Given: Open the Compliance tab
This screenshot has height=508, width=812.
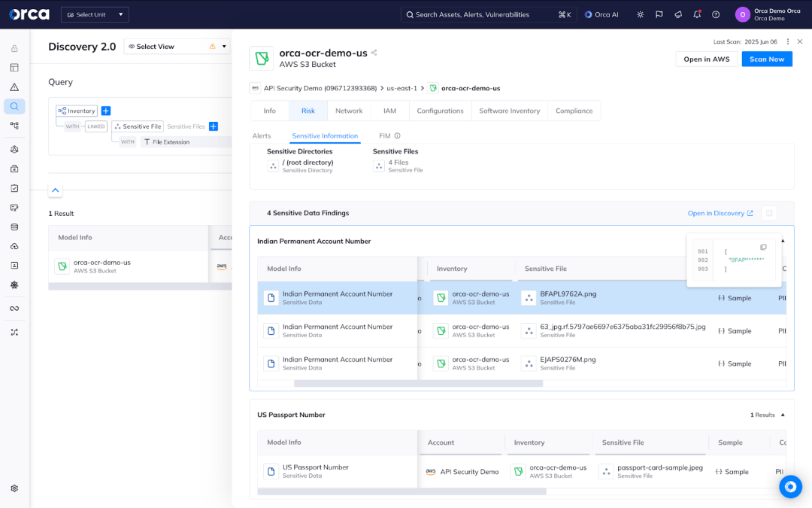Looking at the screenshot, I should tap(574, 111).
